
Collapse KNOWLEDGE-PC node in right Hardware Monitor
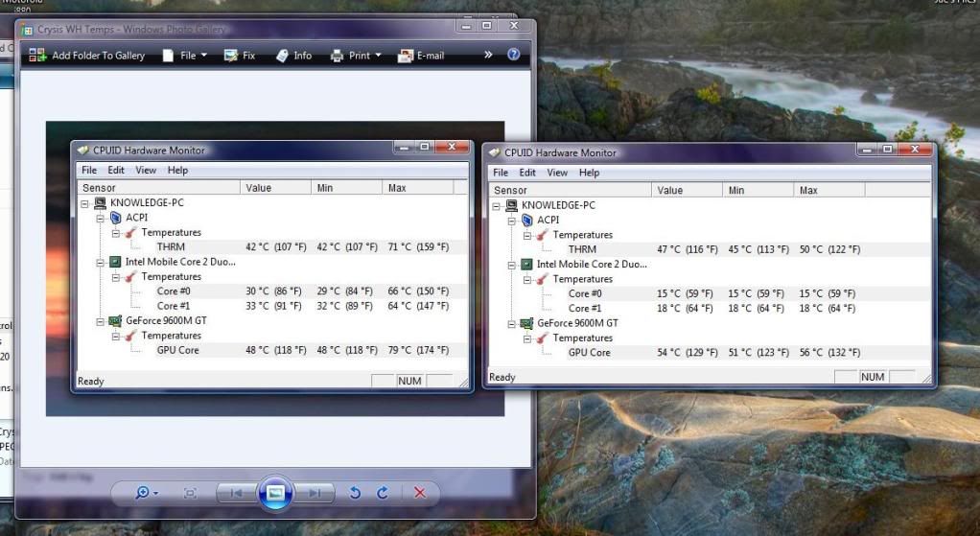497,205
